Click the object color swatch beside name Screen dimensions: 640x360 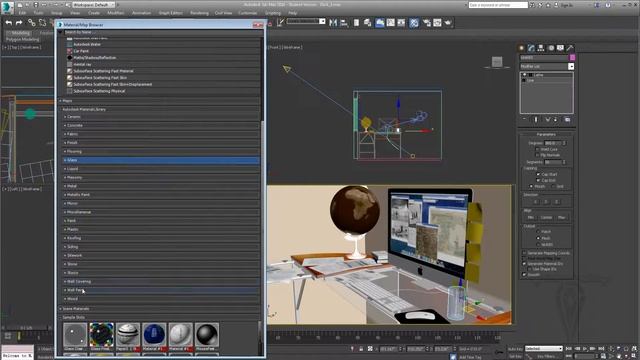[572, 58]
